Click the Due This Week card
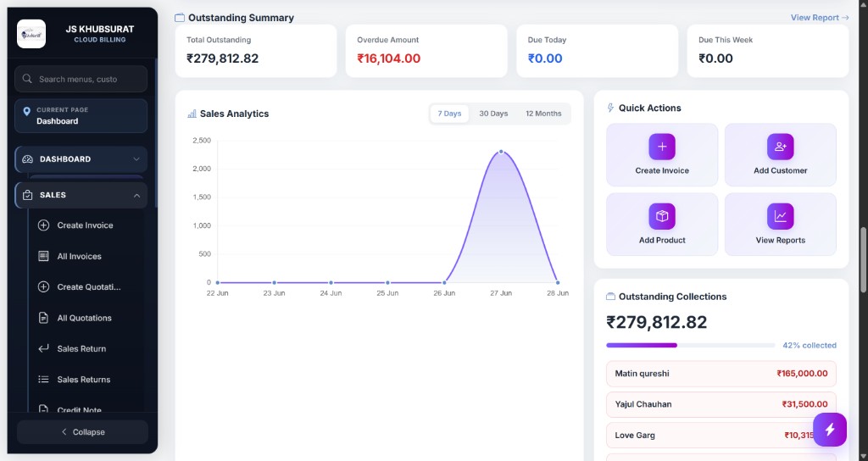Viewport: 868px width, 461px height. click(x=768, y=51)
